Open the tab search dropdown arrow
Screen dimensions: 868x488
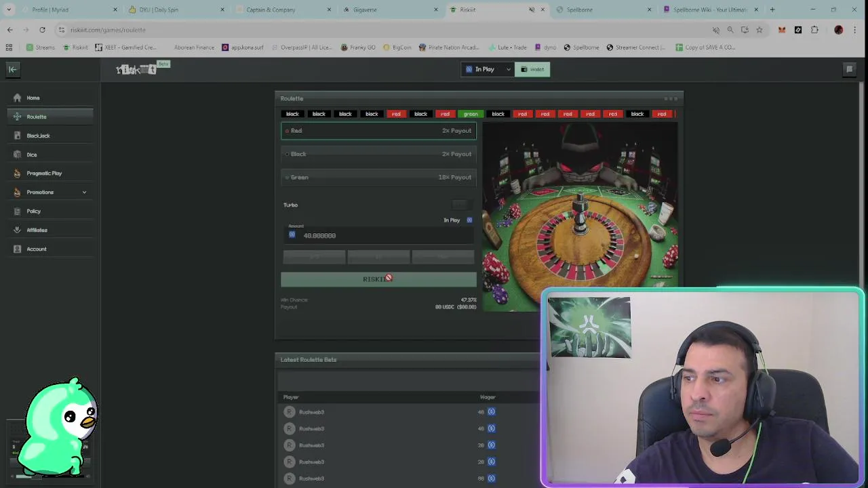tap(9, 9)
